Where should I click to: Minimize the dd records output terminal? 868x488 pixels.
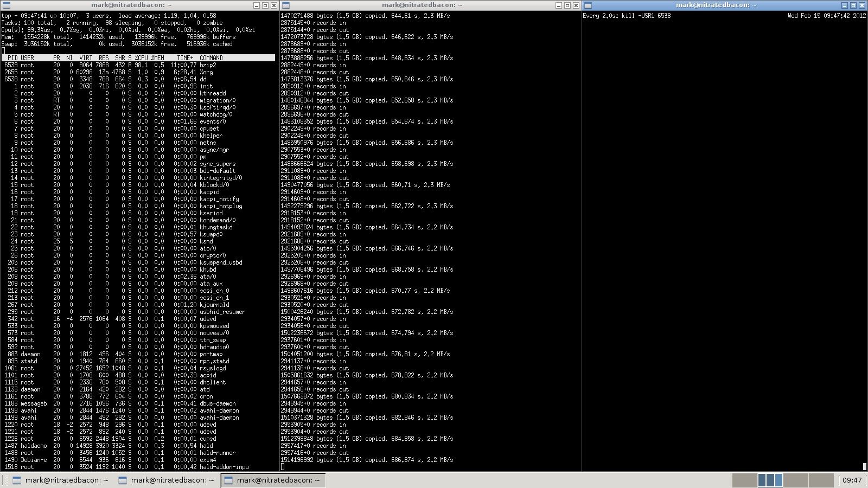pos(559,5)
